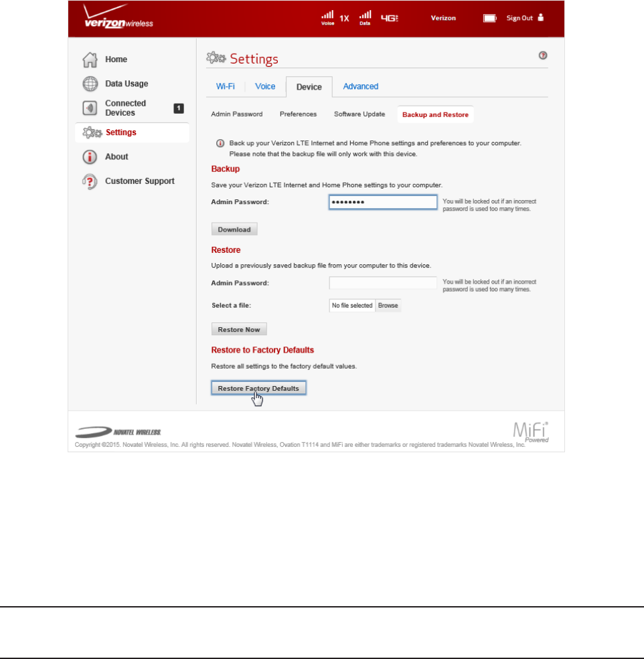Click the Novatel Wireless logo

click(x=118, y=432)
